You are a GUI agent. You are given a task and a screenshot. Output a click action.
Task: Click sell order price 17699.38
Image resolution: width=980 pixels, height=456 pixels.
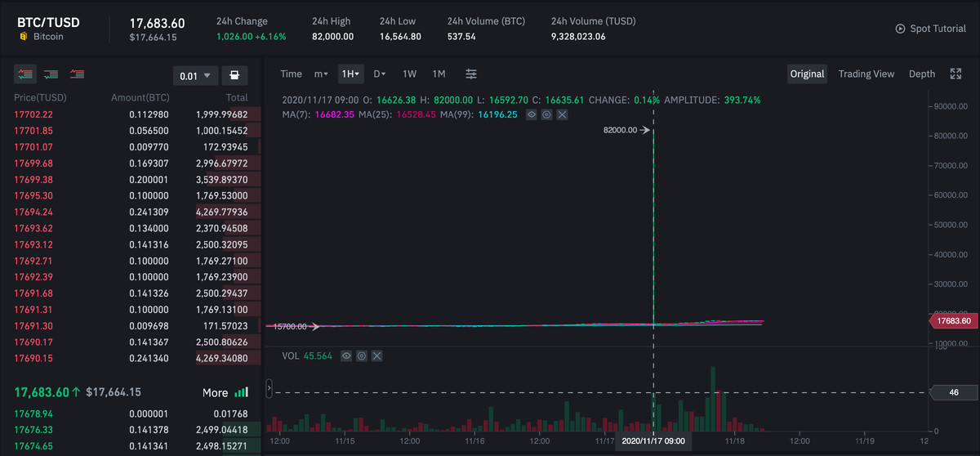[33, 180]
